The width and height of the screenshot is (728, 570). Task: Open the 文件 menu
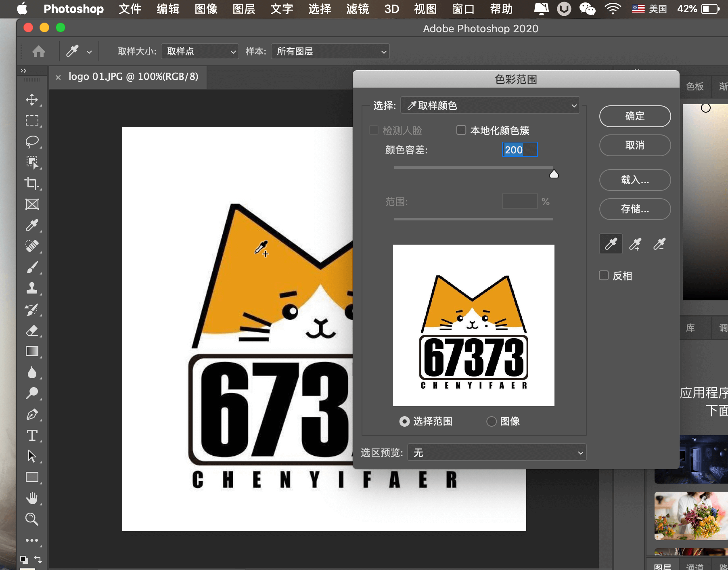pyautogui.click(x=130, y=9)
